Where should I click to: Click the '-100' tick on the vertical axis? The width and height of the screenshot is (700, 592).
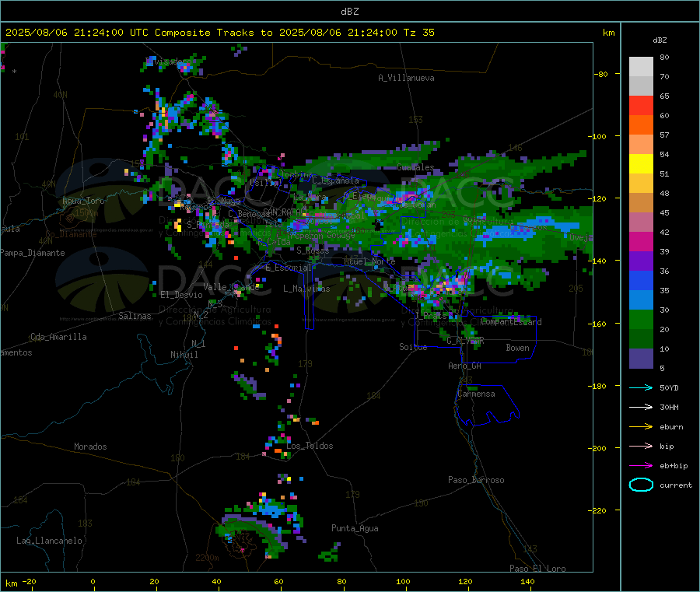click(x=599, y=136)
